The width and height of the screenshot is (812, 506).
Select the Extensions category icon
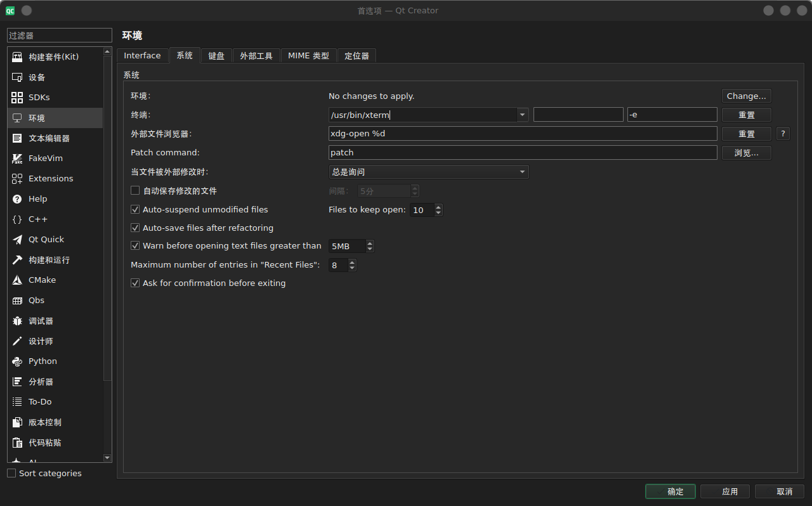click(x=17, y=179)
